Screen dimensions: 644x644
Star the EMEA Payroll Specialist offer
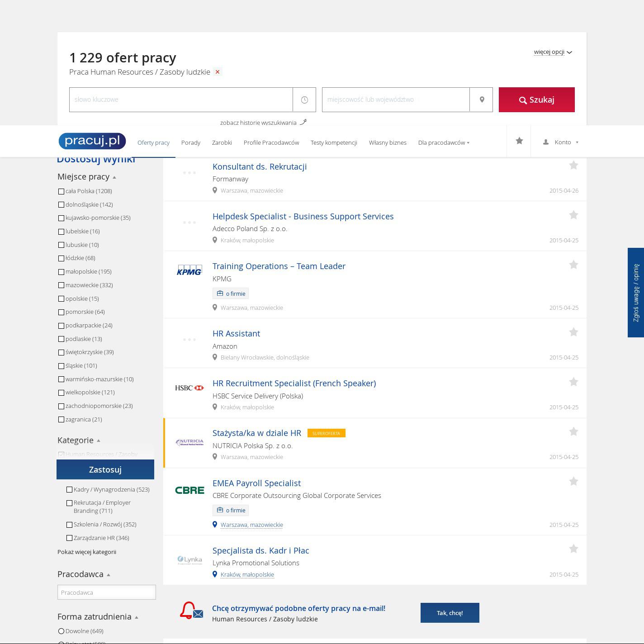(573, 482)
